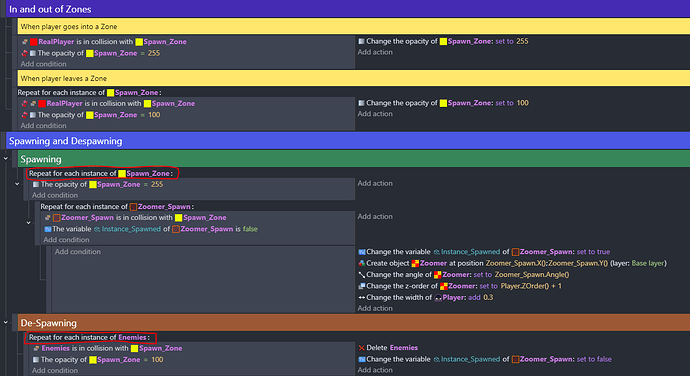Toggle inverted icon on RealPlayer collision under leaves Zone

point(25,103)
